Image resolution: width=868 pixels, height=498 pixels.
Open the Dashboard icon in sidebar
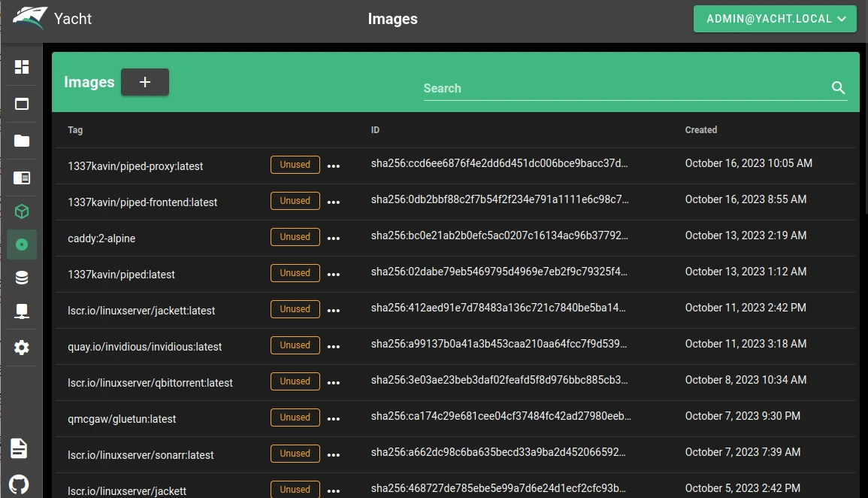tap(22, 68)
